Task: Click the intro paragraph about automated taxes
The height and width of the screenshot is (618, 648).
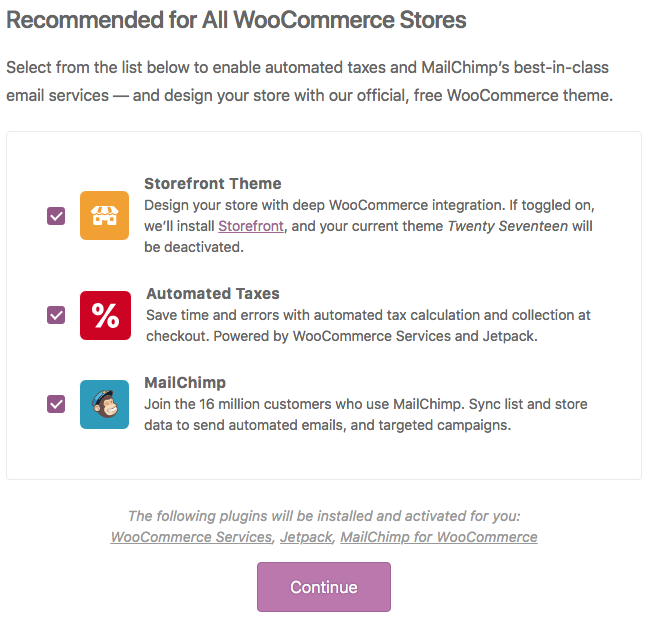Action: [310, 81]
